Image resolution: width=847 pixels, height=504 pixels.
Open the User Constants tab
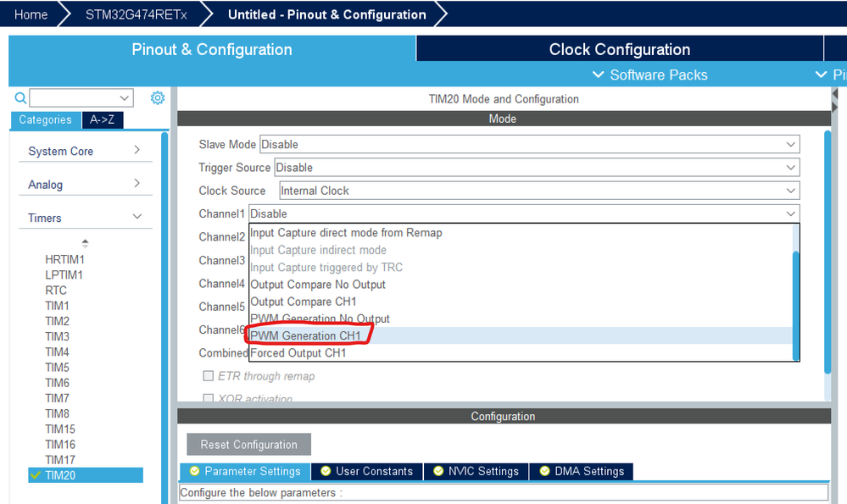click(367, 471)
